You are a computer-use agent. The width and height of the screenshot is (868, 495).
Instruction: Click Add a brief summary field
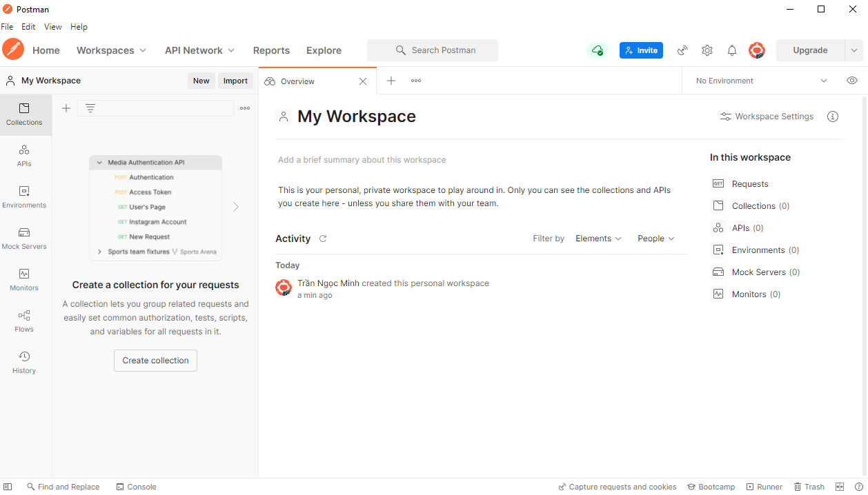362,160
